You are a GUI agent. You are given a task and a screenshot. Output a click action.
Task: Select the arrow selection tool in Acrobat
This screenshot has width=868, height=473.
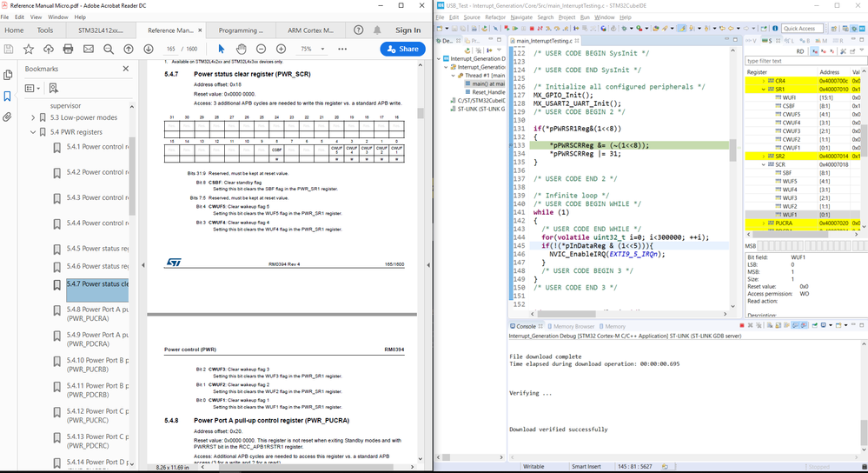[222, 50]
